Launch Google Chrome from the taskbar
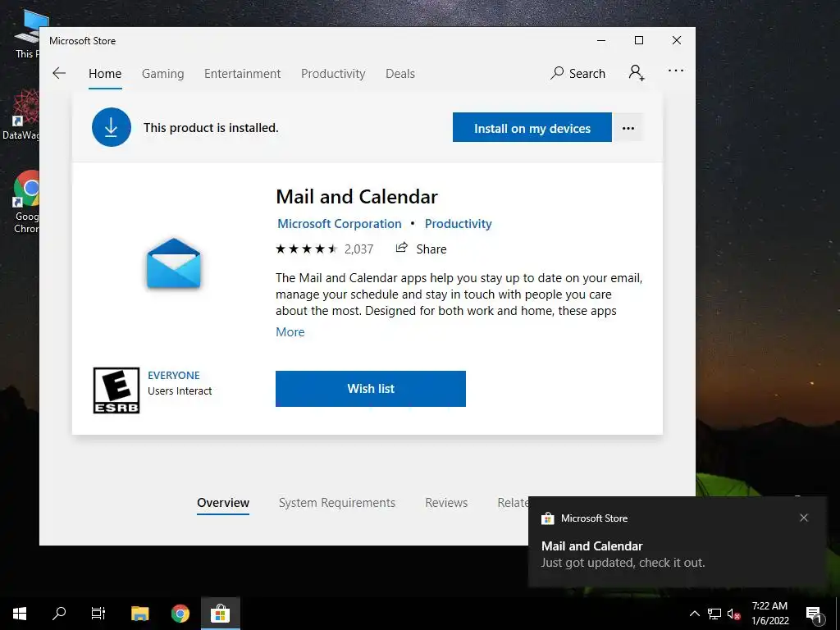Image resolution: width=840 pixels, height=630 pixels. pos(180,614)
